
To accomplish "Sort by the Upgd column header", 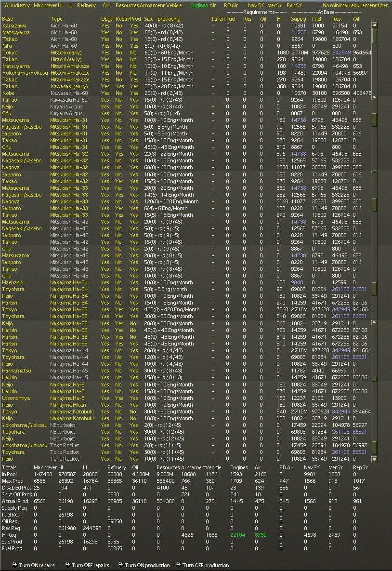I will [x=107, y=19].
